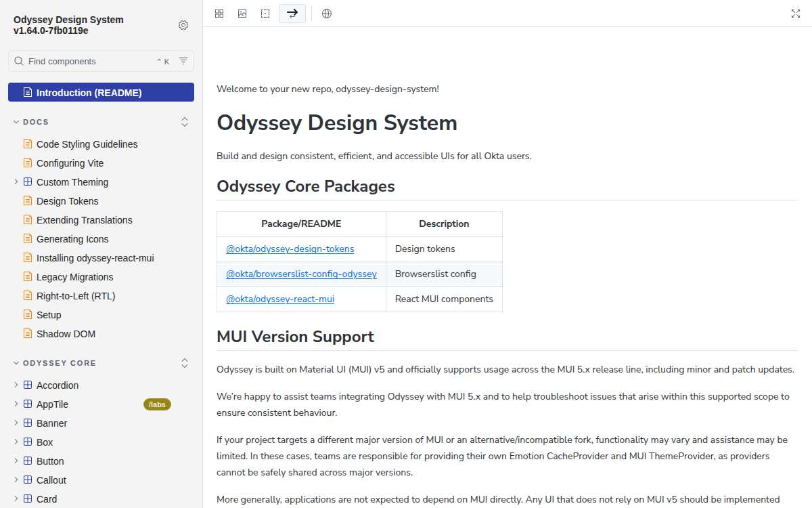This screenshot has width=812, height=508.
Task: Click document icon in Introduction (README) item
Action: [28, 93]
